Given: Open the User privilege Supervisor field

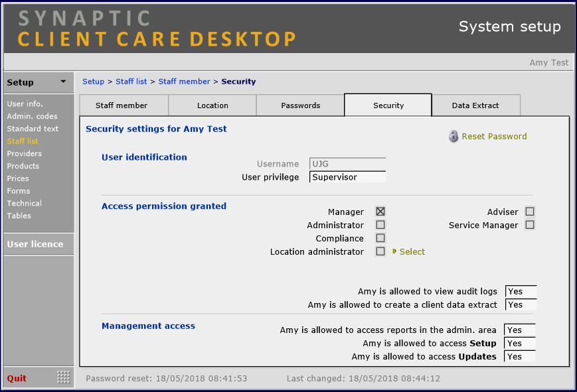Looking at the screenshot, I should (x=347, y=177).
